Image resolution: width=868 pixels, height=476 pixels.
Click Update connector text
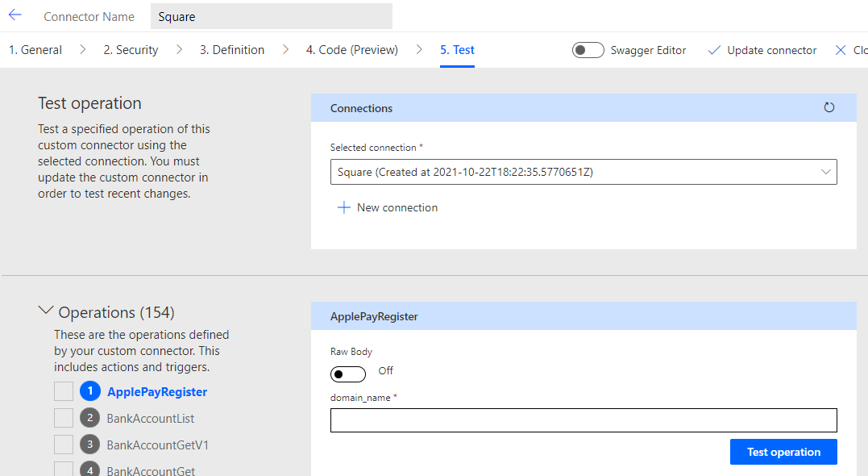pyautogui.click(x=771, y=50)
